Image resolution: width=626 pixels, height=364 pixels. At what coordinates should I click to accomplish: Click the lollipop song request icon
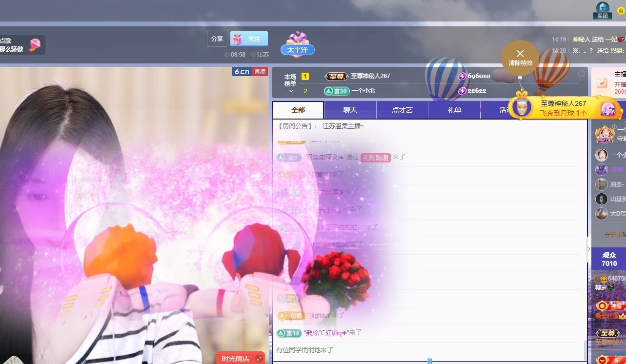35,45
